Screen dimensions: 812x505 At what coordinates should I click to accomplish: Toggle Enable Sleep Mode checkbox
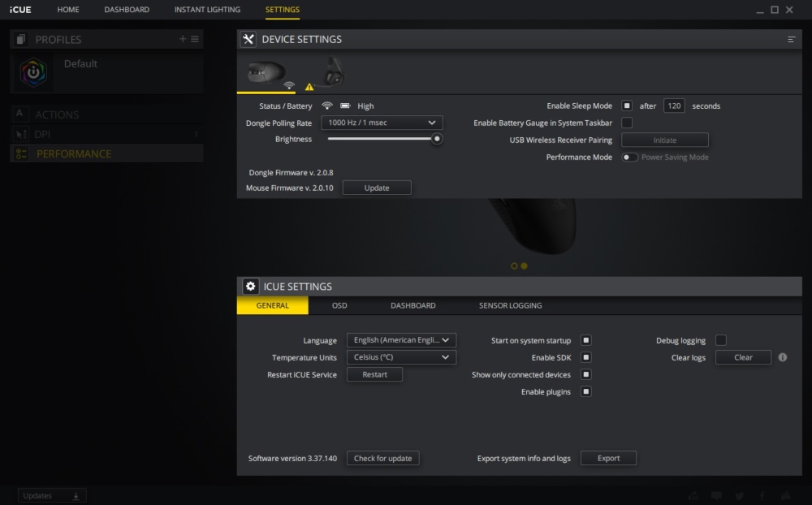coord(627,106)
